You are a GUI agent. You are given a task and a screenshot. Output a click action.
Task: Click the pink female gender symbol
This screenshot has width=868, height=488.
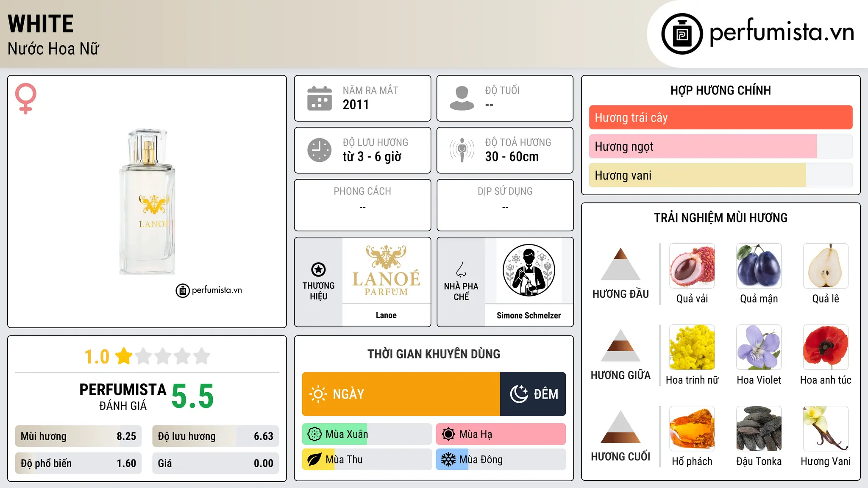[x=26, y=98]
